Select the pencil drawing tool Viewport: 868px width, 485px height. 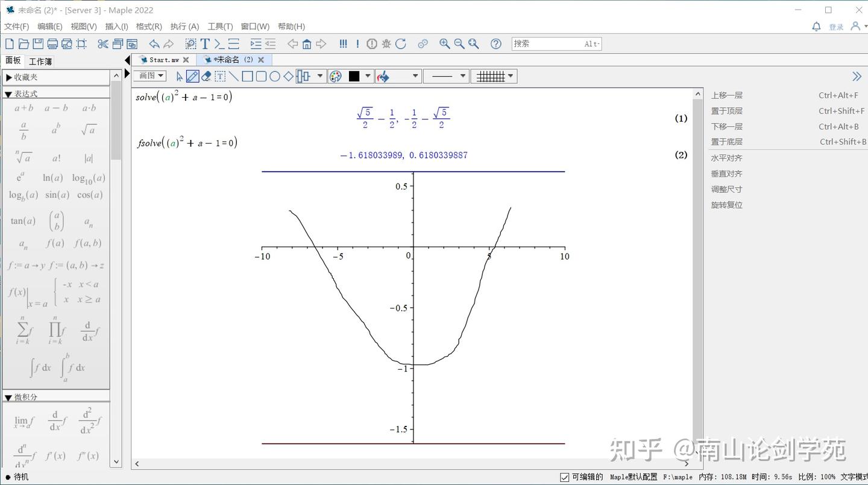(x=193, y=76)
